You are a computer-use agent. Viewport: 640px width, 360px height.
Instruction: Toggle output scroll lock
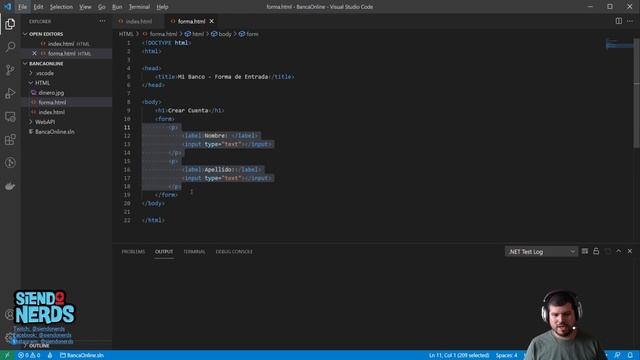coord(596,251)
